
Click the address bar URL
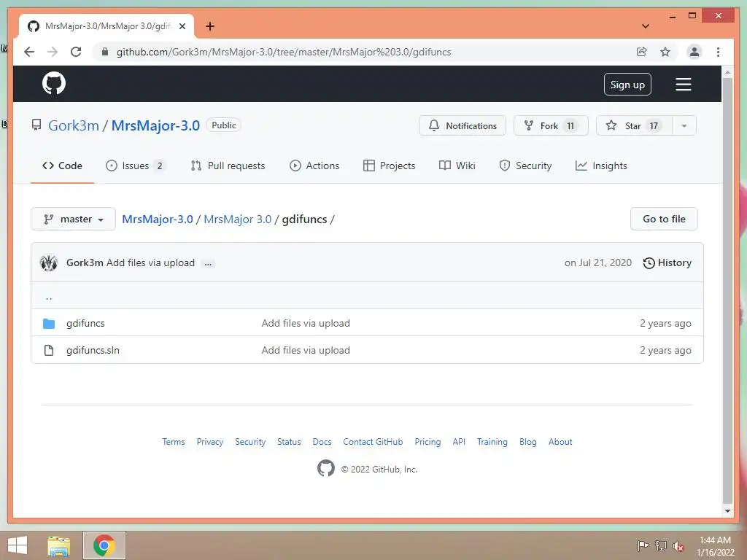[x=284, y=52]
